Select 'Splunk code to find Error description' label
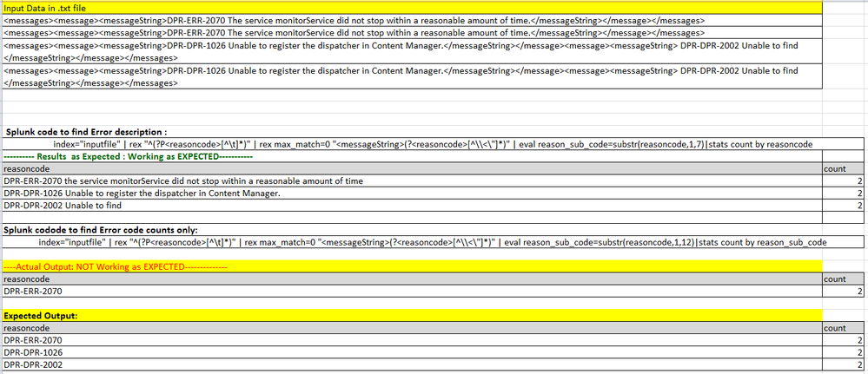The height and width of the screenshot is (374, 868). (x=86, y=132)
